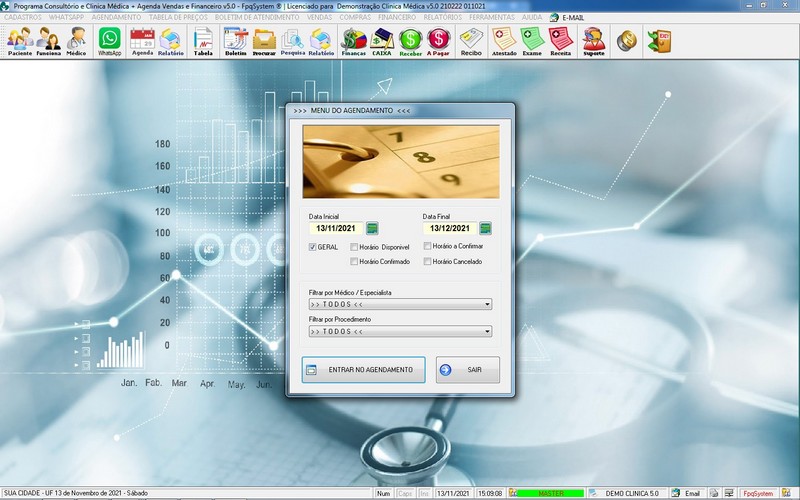The image size is (800, 500).
Task: Open the Agenda calendar icon
Action: pos(142,40)
